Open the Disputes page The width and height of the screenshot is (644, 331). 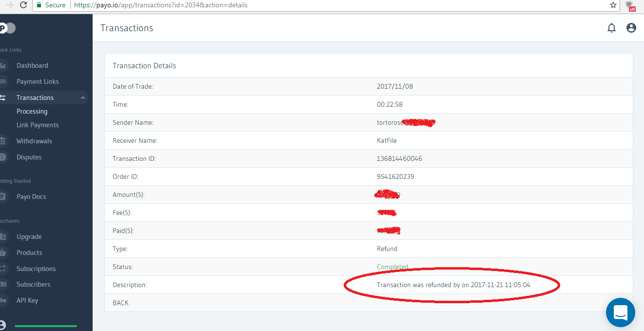[29, 157]
